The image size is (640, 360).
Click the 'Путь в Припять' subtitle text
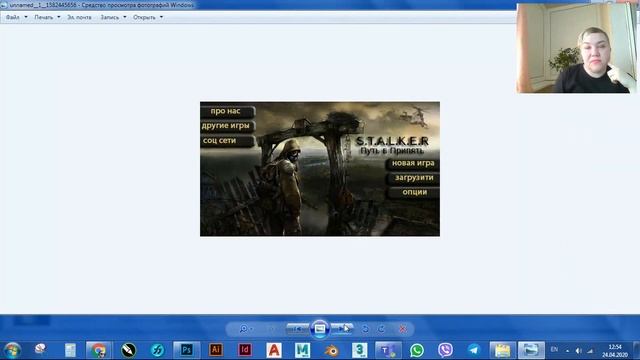(x=392, y=151)
